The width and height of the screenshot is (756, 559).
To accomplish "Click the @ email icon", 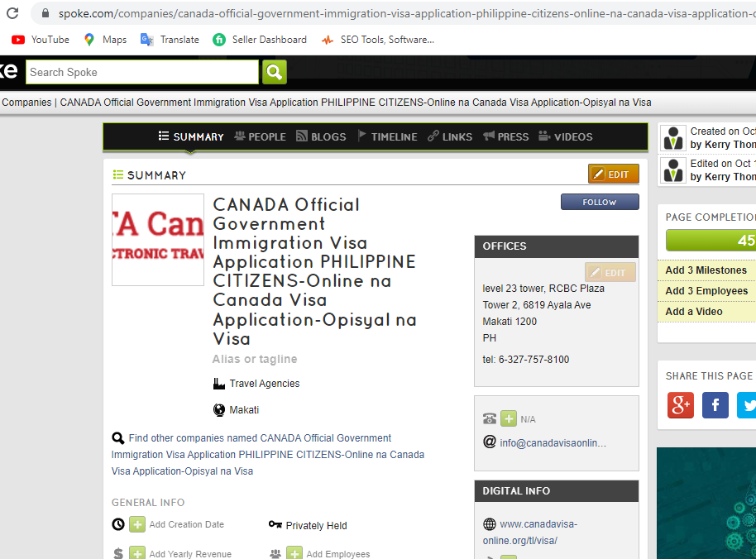I will (x=490, y=442).
